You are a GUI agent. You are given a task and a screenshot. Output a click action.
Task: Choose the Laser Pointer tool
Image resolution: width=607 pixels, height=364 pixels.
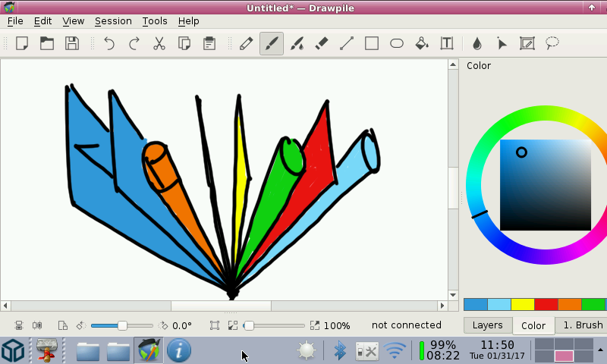coord(502,43)
